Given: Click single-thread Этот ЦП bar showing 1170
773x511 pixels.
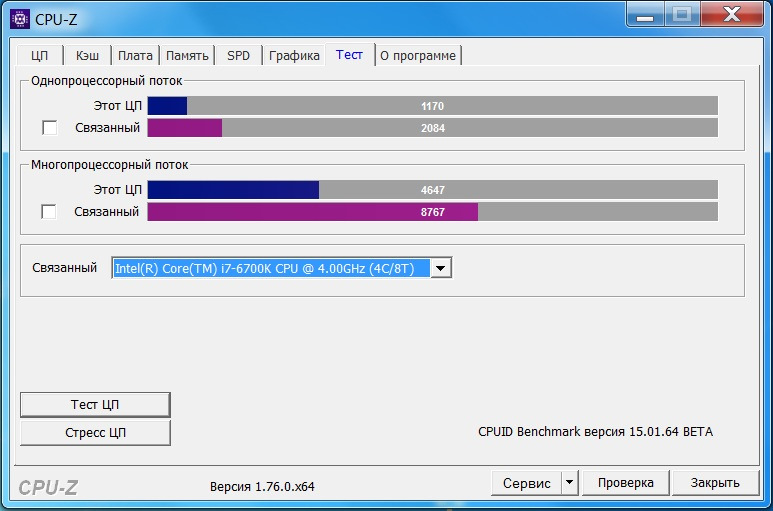Looking at the screenshot, I should click(432, 105).
